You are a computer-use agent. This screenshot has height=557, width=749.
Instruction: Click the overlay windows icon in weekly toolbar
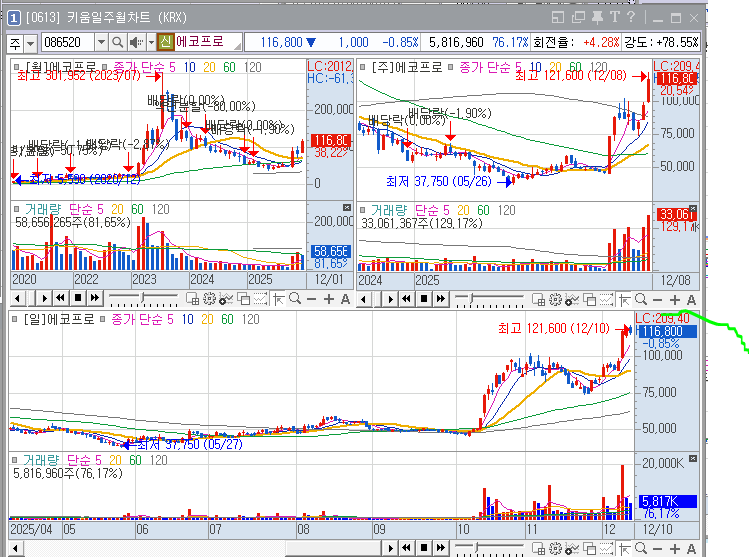(590, 300)
